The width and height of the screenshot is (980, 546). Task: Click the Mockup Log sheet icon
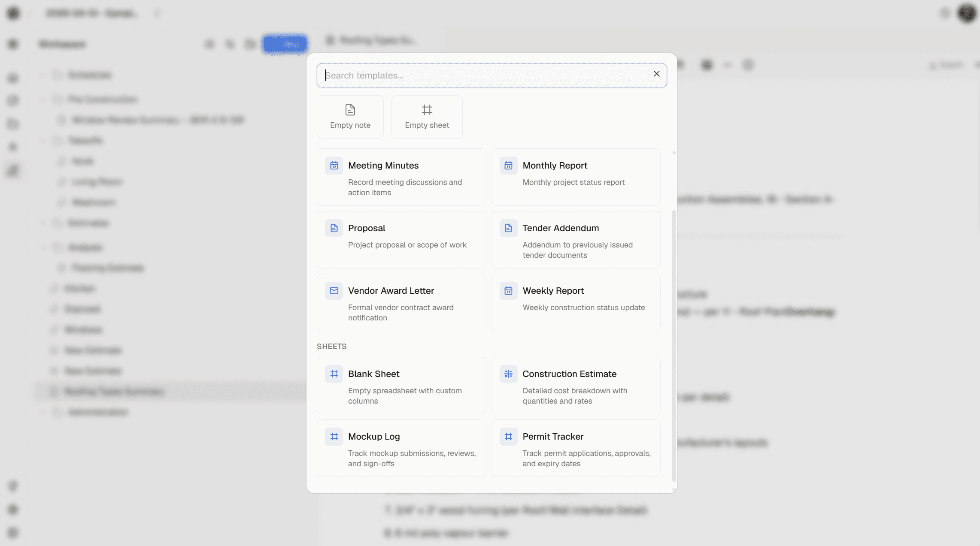coord(334,437)
